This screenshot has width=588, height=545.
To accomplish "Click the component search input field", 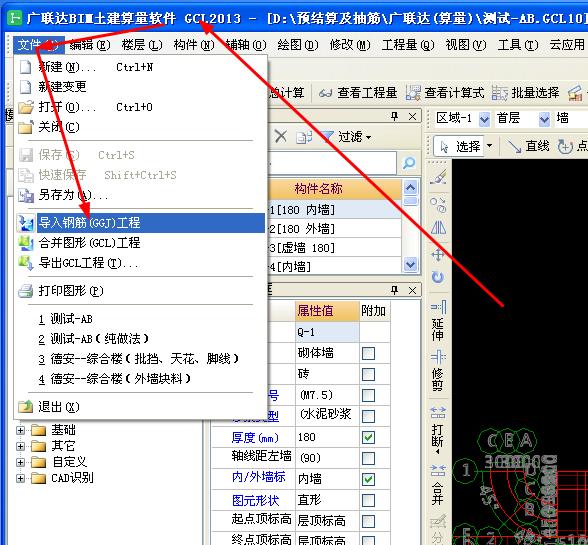I will tap(332, 163).
